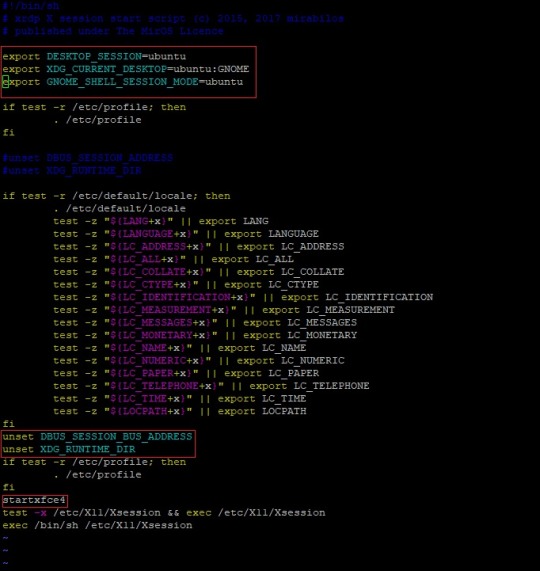This screenshot has height=571, width=540.
Task: Click the test -x /etc/X11/Xsession line
Action: click(164, 513)
